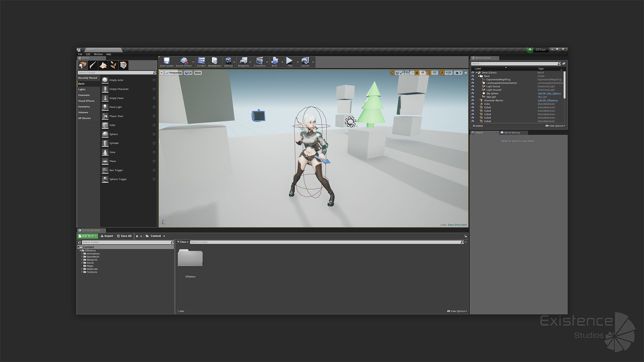The image size is (644, 362).
Task: Switch to the World Settings tab
Action: point(512,133)
